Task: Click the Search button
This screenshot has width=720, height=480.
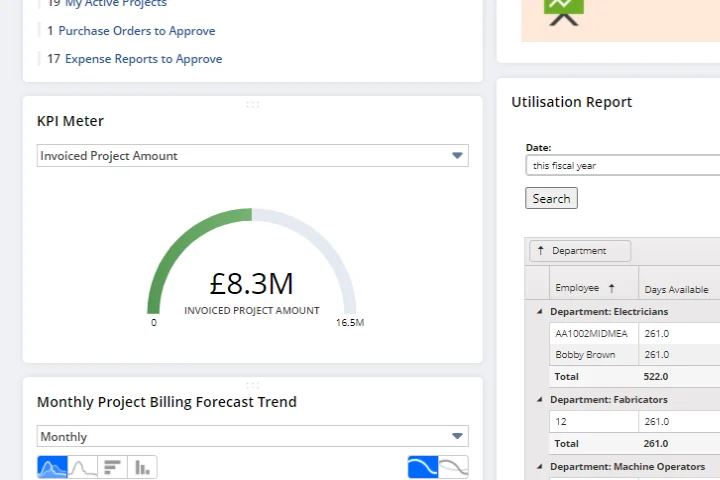Action: (x=551, y=198)
